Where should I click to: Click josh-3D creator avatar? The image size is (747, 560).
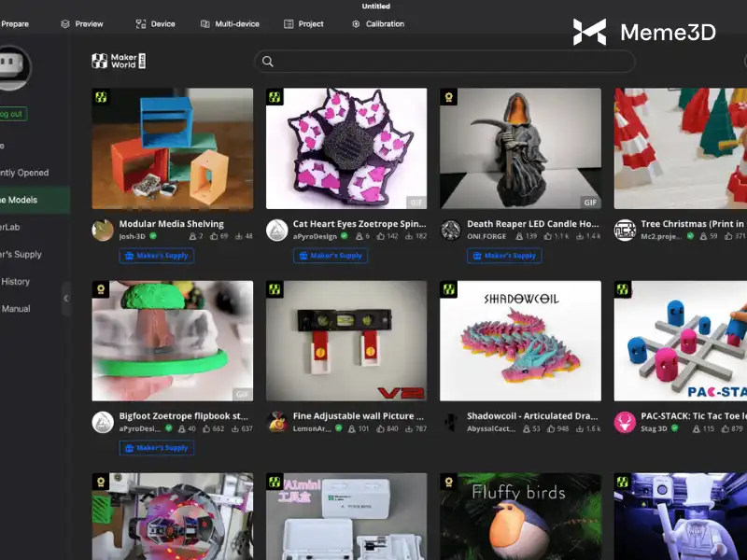click(103, 230)
